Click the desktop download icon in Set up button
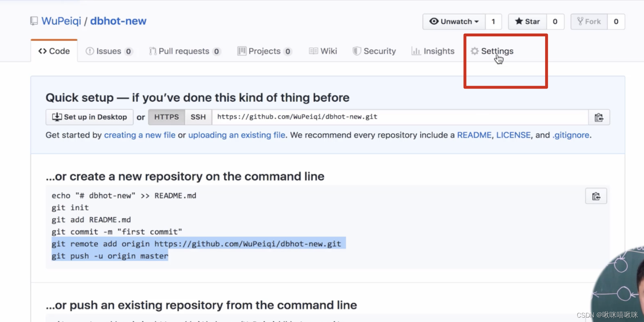Image resolution: width=644 pixels, height=322 pixels. pyautogui.click(x=57, y=117)
